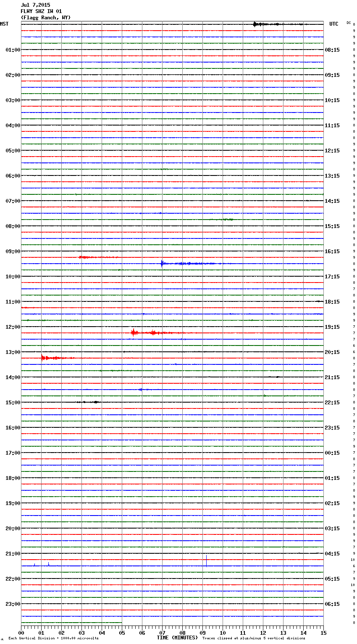
Task: Click the 14:15 UTC time label
Action: click(x=332, y=201)
